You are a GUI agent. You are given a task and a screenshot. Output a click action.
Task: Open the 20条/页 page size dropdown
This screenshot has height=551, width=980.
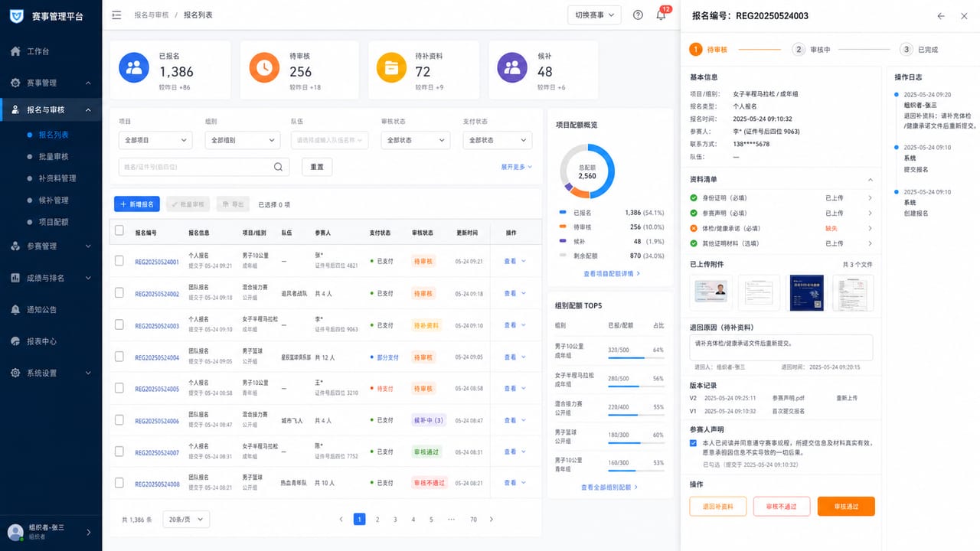point(187,519)
